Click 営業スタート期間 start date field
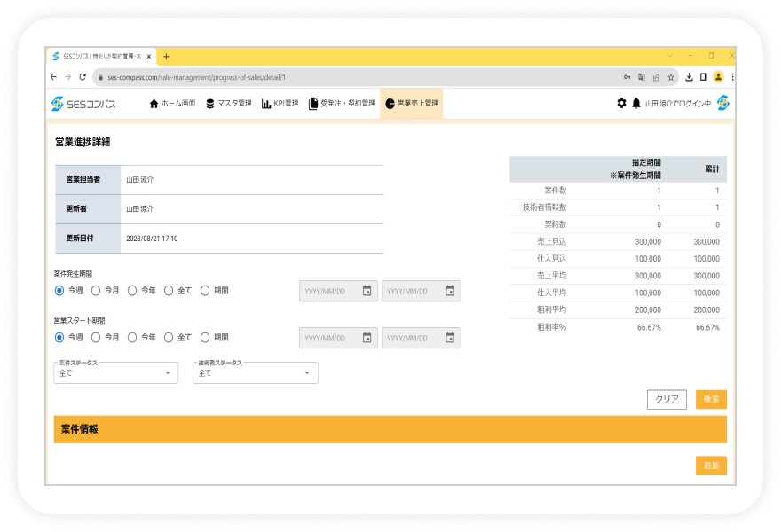The width and height of the screenshot is (781, 532). click(x=338, y=338)
